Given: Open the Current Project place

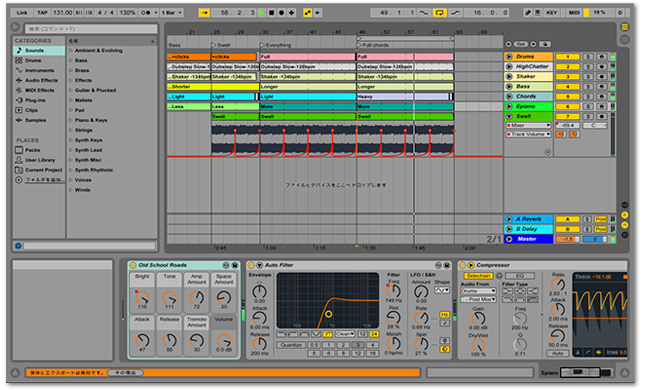Looking at the screenshot, I should point(39,170).
